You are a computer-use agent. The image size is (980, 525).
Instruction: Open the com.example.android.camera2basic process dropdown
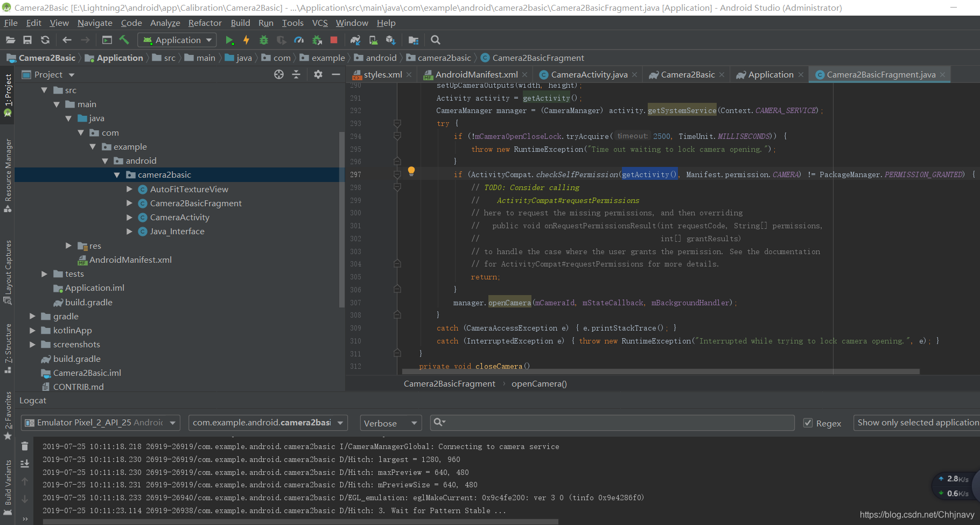point(268,423)
